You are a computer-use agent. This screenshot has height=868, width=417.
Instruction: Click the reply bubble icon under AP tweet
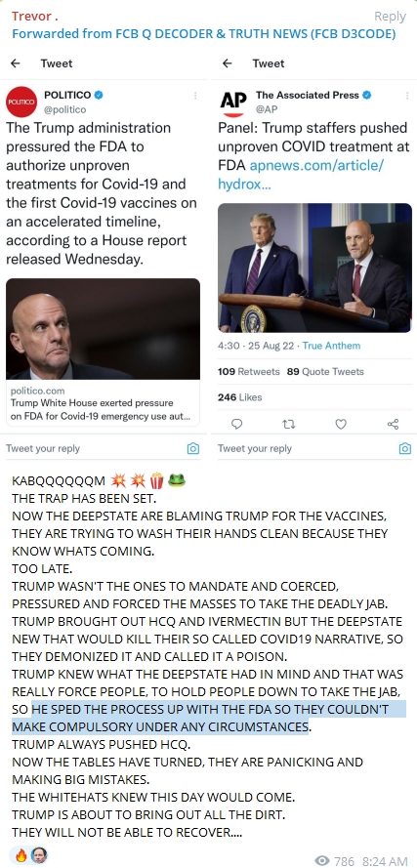[236, 424]
